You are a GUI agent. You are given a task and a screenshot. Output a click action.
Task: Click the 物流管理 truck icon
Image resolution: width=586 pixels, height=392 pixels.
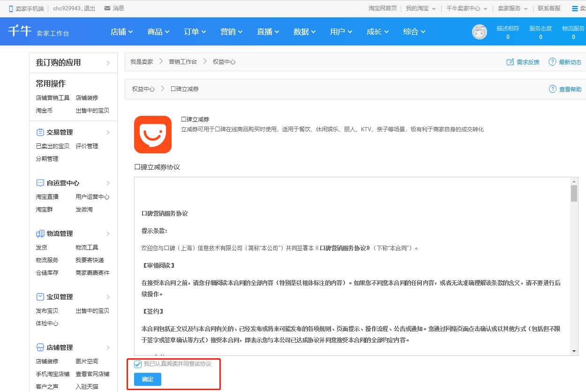pyautogui.click(x=40, y=234)
